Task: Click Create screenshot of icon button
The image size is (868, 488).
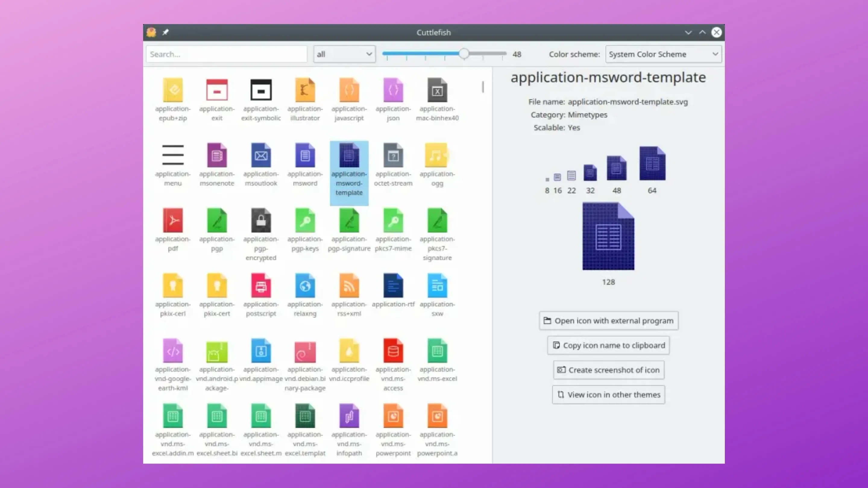Action: (609, 370)
